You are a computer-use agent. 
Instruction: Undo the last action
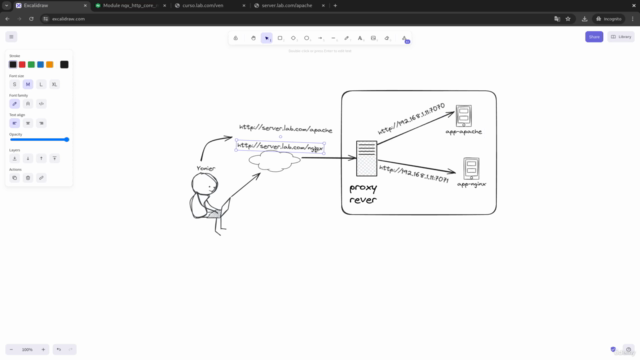[59, 349]
